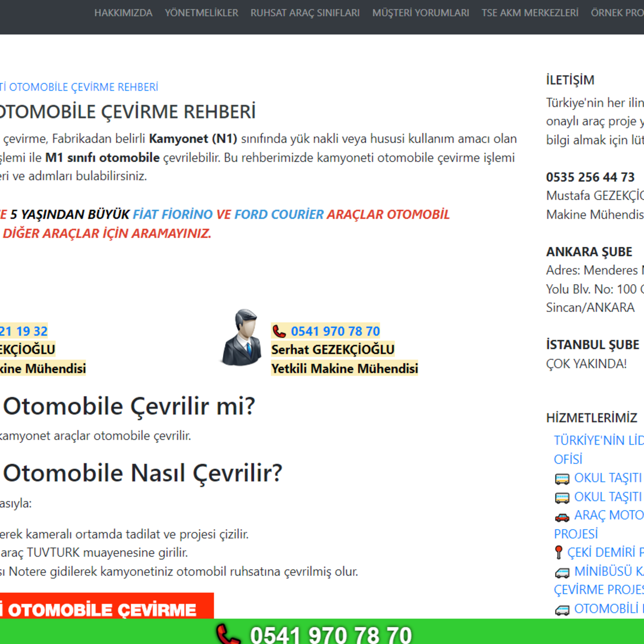
Task: Click the İLETİŞİM sidebar heading
Action: tap(570, 80)
